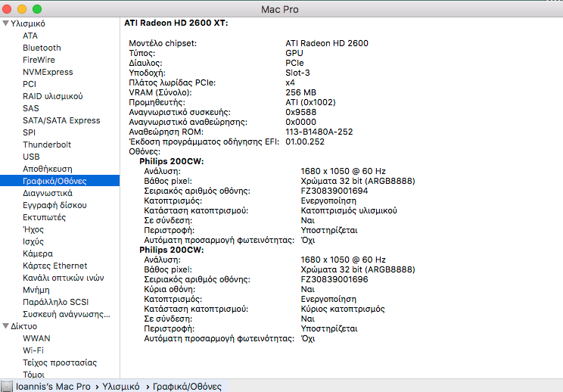
Task: Open the Αποθήκευση entry
Action: pos(48,169)
